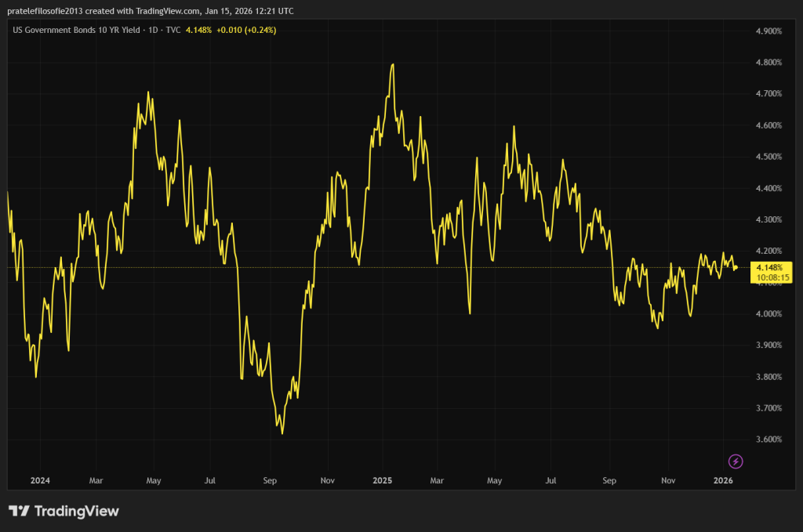
Task: Select the 3.800% price axis label
Action: [768, 377]
